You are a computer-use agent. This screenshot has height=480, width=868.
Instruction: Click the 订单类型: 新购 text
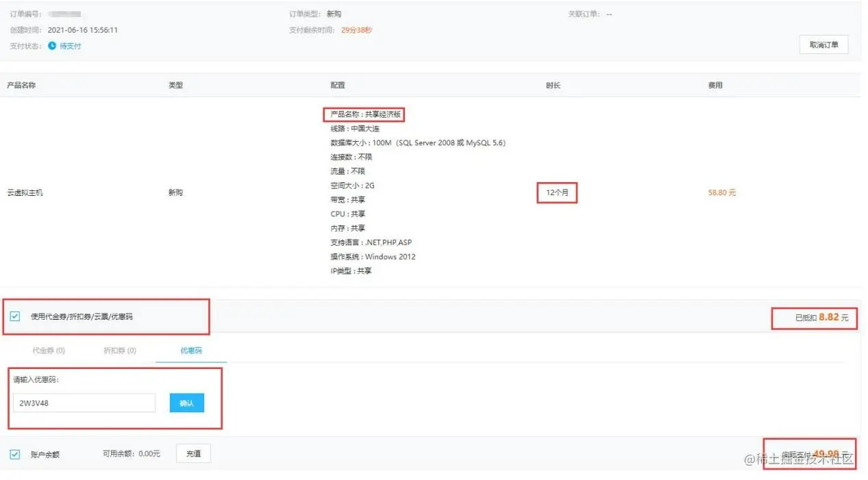(315, 14)
